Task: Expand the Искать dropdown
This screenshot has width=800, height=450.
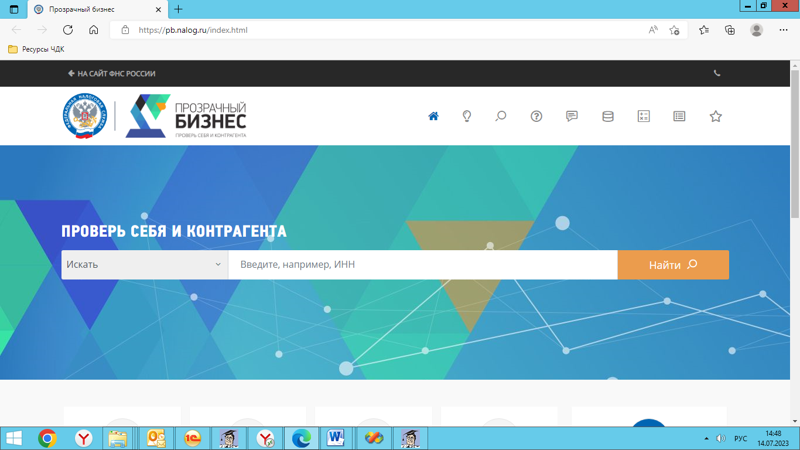Action: point(144,264)
